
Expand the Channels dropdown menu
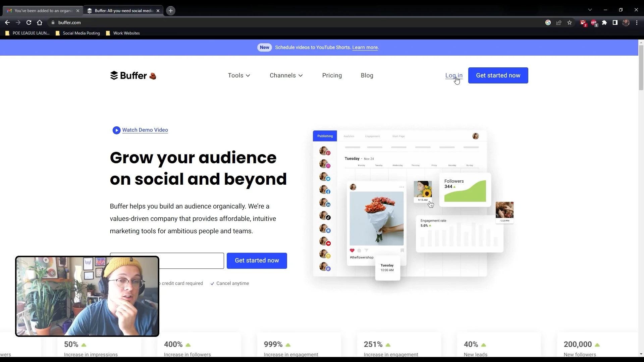pos(286,75)
